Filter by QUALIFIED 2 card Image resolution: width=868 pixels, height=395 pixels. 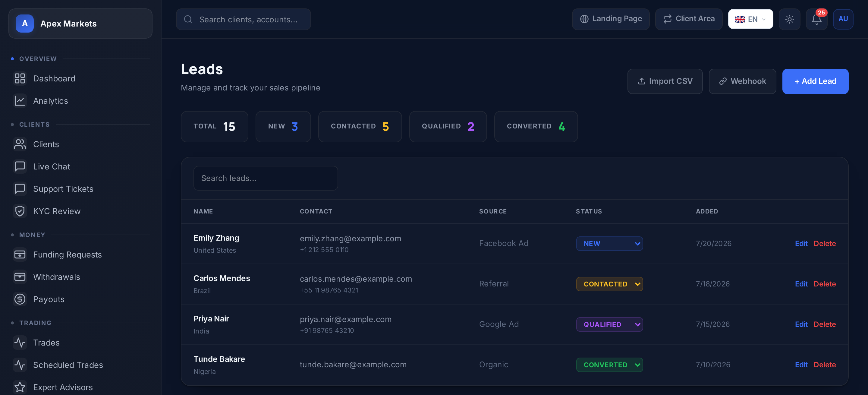tap(448, 126)
